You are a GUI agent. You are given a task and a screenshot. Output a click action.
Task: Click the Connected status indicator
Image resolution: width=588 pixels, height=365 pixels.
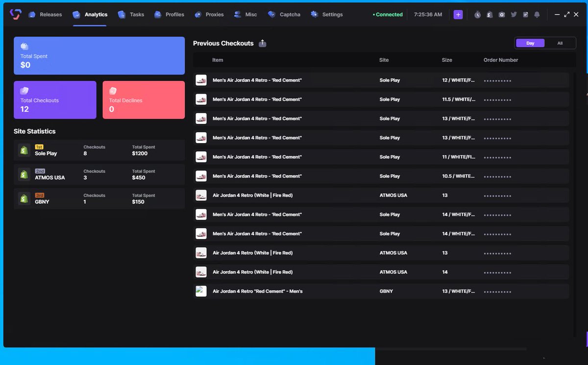[388, 15]
